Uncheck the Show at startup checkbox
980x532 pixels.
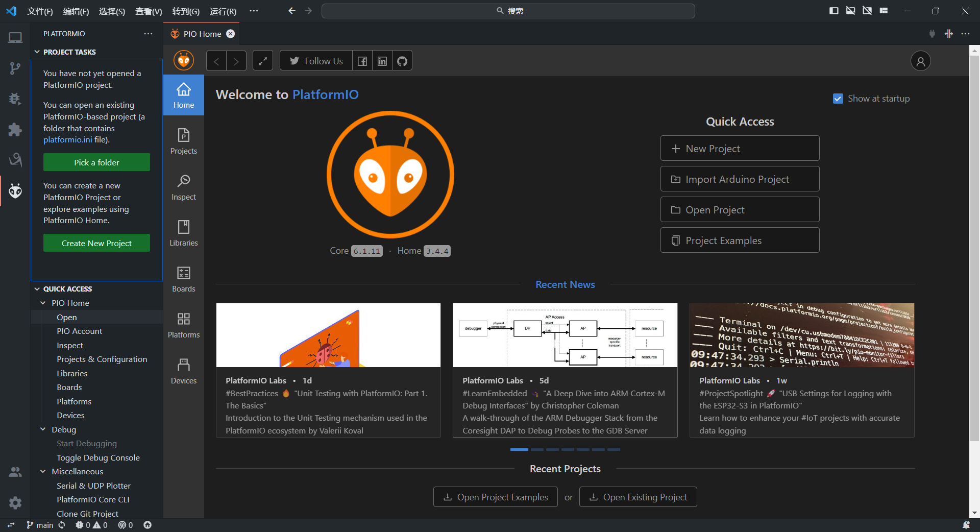[838, 99]
